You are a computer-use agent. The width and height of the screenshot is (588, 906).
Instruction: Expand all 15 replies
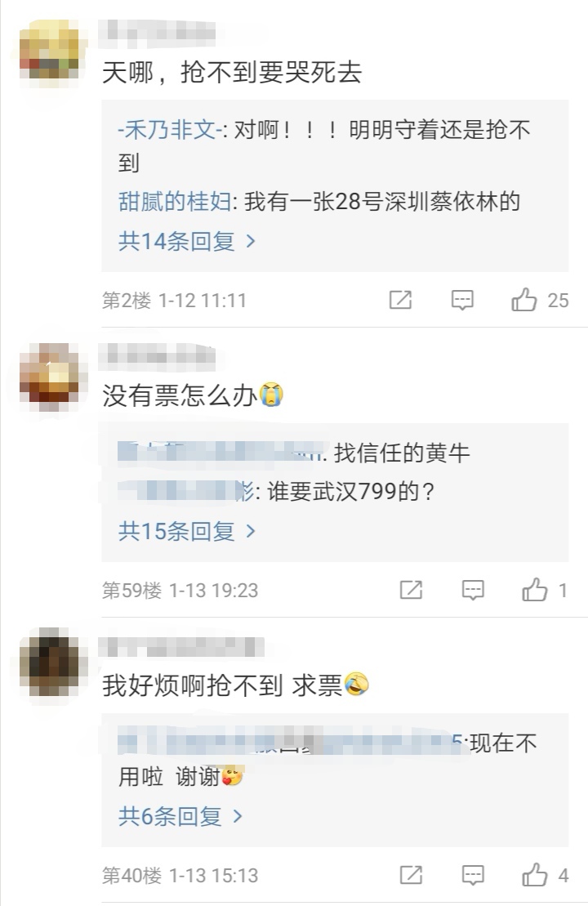186,530
